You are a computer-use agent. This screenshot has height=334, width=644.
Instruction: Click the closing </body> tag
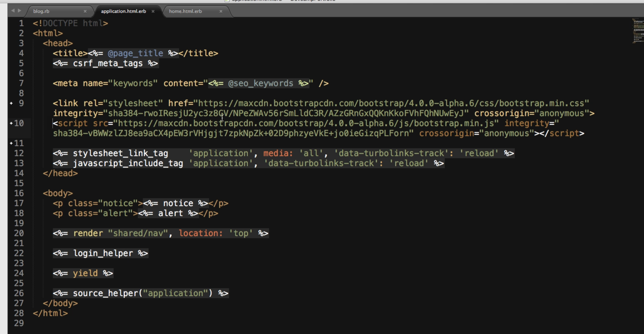click(x=60, y=303)
